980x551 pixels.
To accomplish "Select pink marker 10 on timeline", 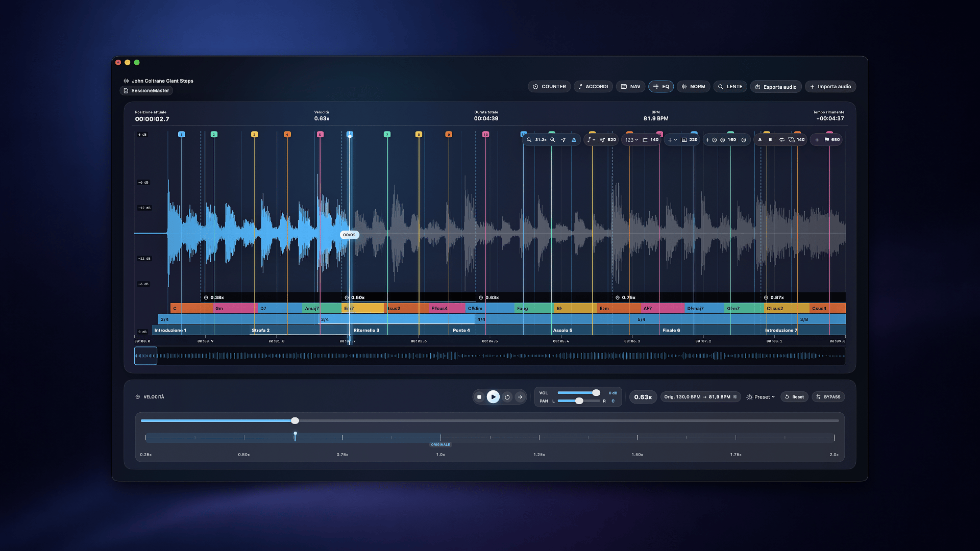I will (485, 135).
